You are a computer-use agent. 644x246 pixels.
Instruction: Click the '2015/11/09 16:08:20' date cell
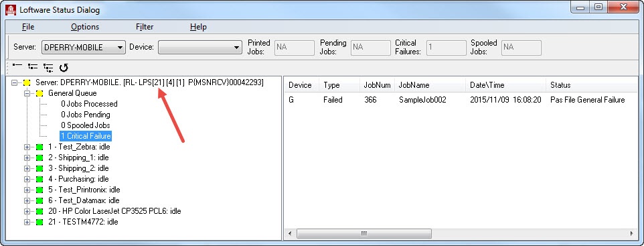(505, 100)
